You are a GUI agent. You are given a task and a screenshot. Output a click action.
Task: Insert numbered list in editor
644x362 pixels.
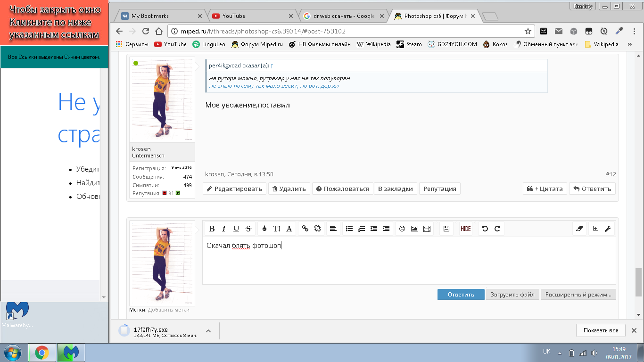point(362,229)
